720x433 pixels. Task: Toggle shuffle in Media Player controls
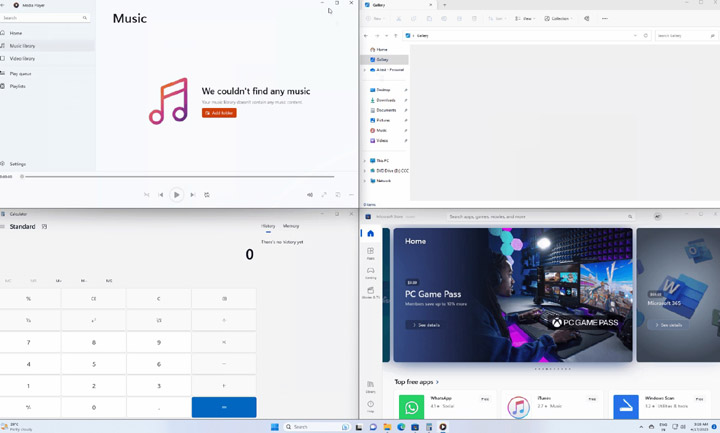pyautogui.click(x=146, y=195)
